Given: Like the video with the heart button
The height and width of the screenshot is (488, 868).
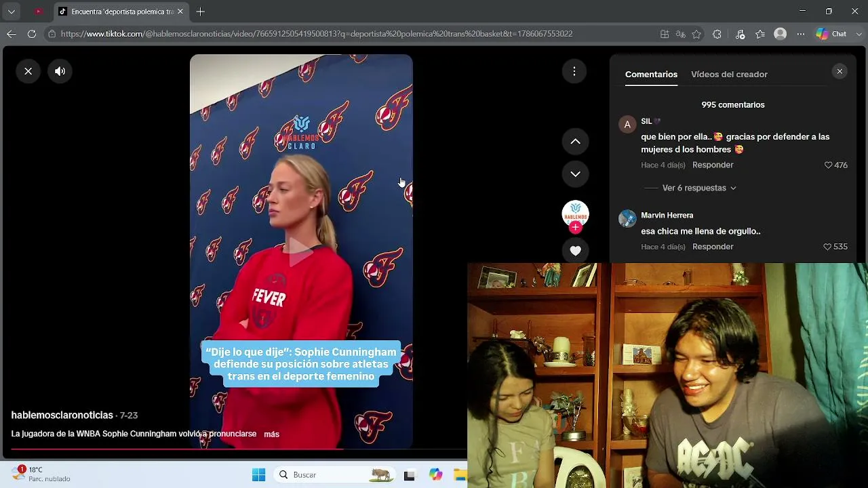Looking at the screenshot, I should pos(575,251).
